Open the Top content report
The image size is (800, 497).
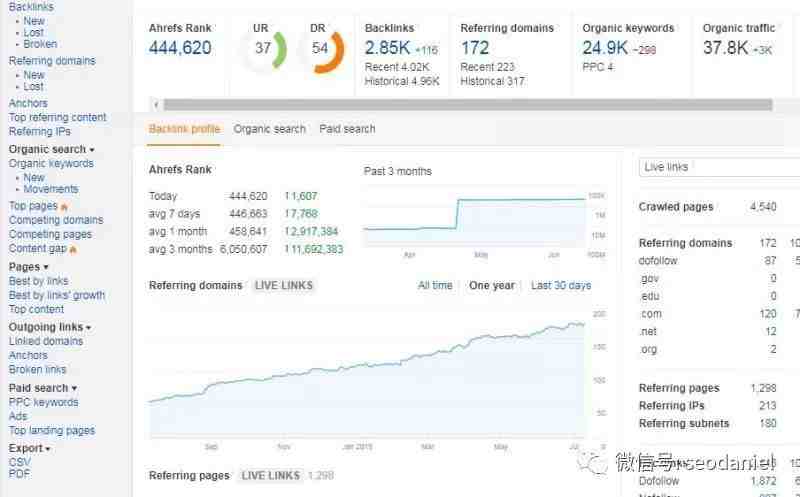click(x=36, y=309)
